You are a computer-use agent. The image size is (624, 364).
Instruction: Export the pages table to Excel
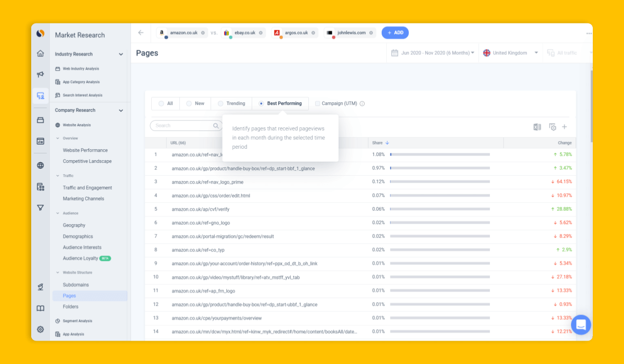point(537,126)
